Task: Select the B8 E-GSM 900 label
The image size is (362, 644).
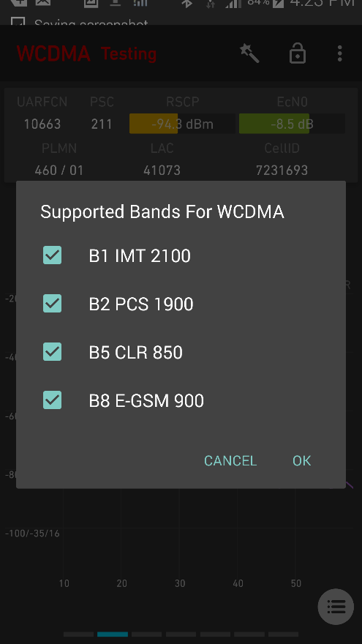Action: point(146,400)
